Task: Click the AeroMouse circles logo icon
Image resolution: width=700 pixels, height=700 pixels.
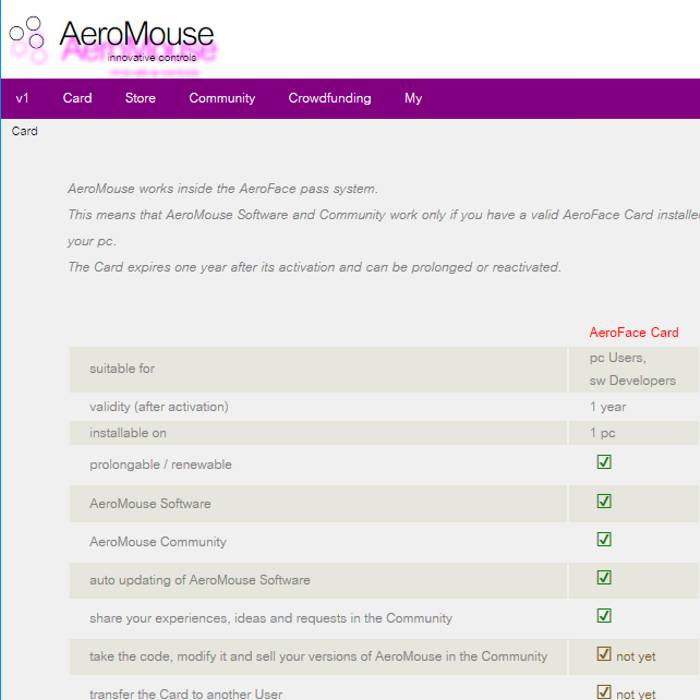Action: pos(27,33)
